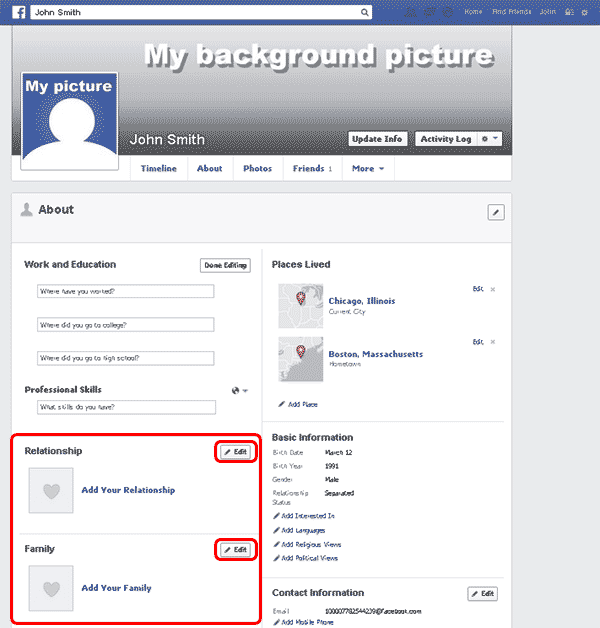Go to Home in top bar

(x=473, y=12)
